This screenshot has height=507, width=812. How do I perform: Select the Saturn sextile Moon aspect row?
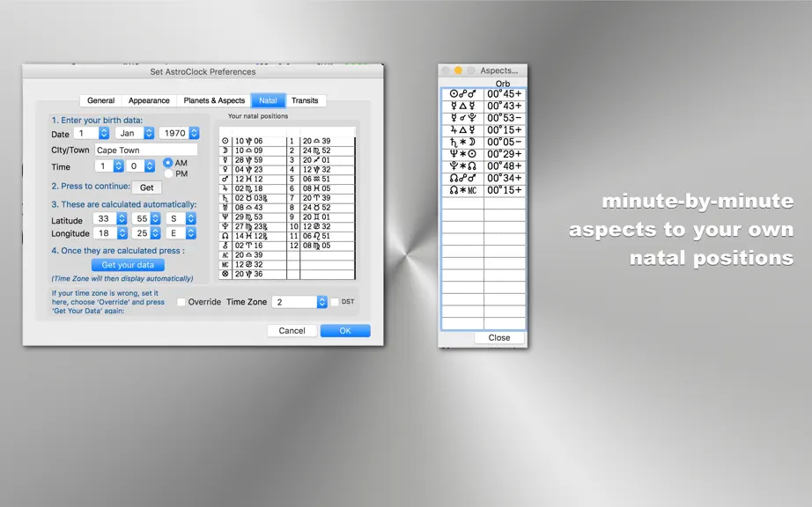click(x=484, y=142)
